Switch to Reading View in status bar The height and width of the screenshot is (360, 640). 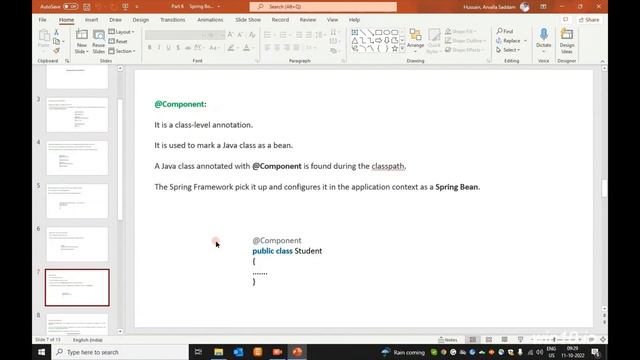504,340
